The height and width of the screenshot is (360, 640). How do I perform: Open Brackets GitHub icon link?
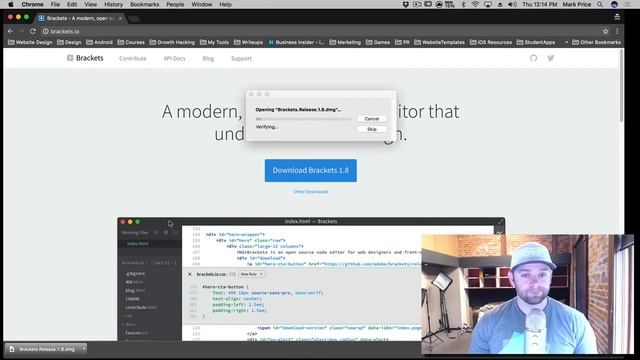(x=533, y=58)
